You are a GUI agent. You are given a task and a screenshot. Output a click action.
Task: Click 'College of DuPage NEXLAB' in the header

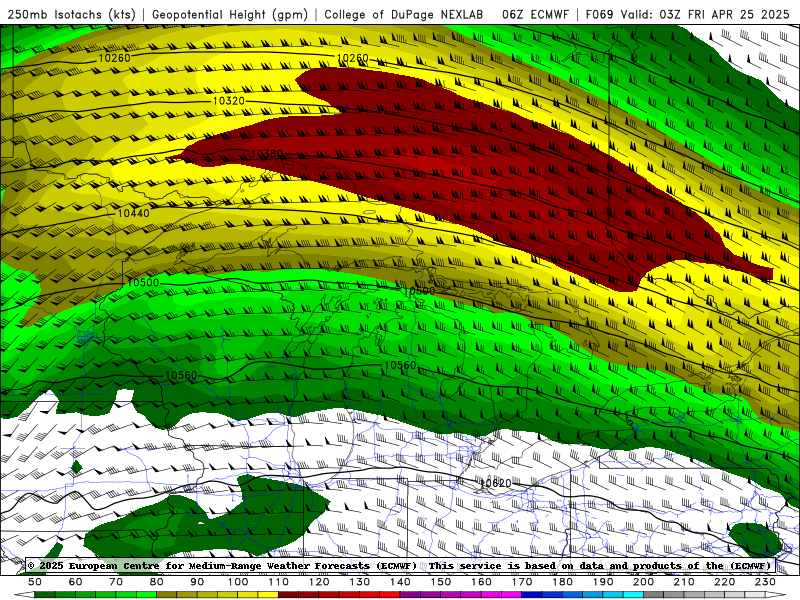point(403,14)
